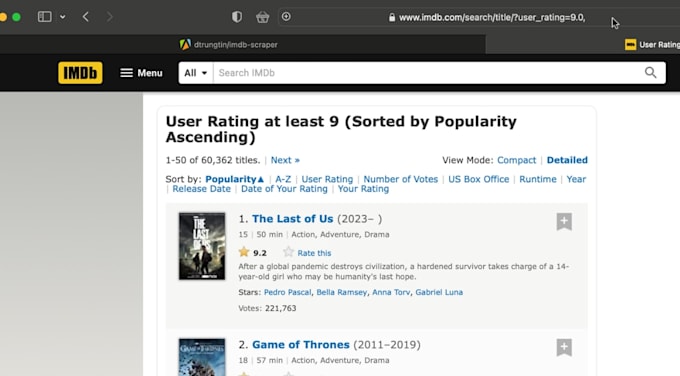Viewport: 680px width, 376px height.
Task: Go forward with the browser forward arrow
Action: (109, 17)
